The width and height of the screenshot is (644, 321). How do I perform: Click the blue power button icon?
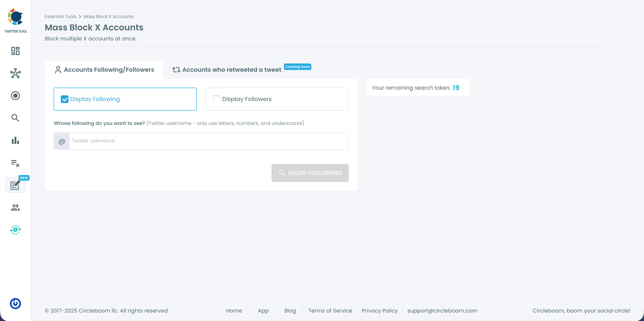15,304
